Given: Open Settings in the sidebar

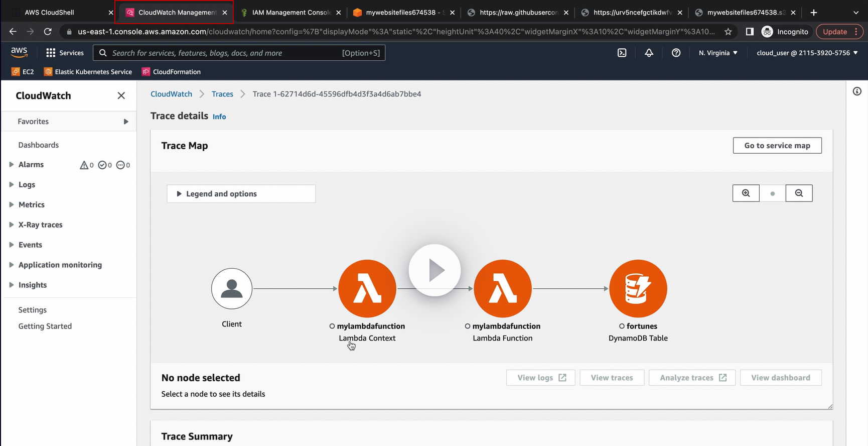Looking at the screenshot, I should click(x=33, y=310).
